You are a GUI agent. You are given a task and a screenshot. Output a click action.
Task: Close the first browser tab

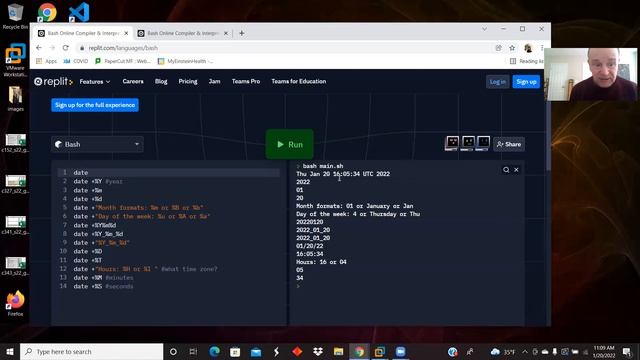pos(126,33)
